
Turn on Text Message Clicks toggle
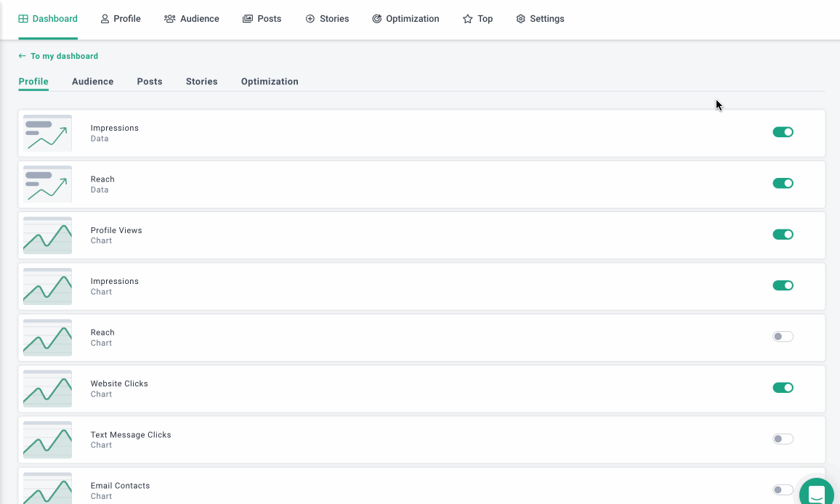tap(783, 439)
